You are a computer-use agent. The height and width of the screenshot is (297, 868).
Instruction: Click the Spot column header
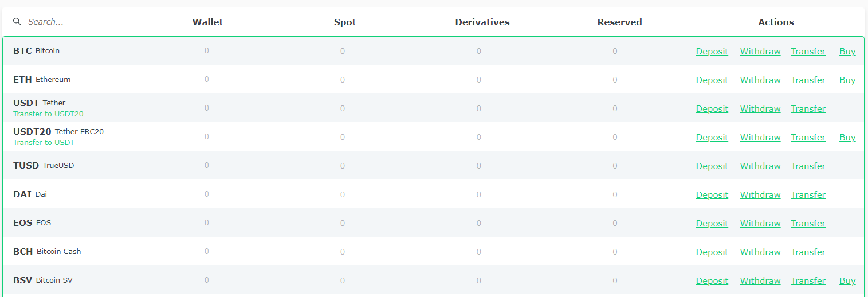[x=345, y=22]
